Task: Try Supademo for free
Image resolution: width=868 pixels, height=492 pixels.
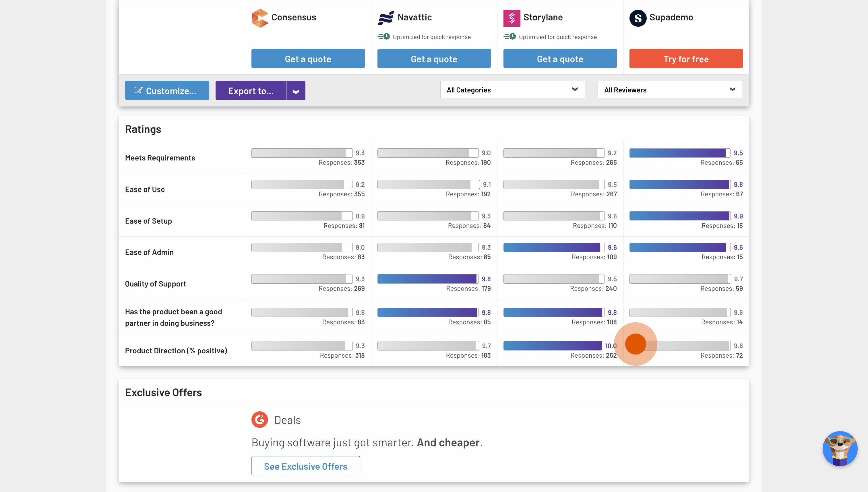Action: [686, 59]
